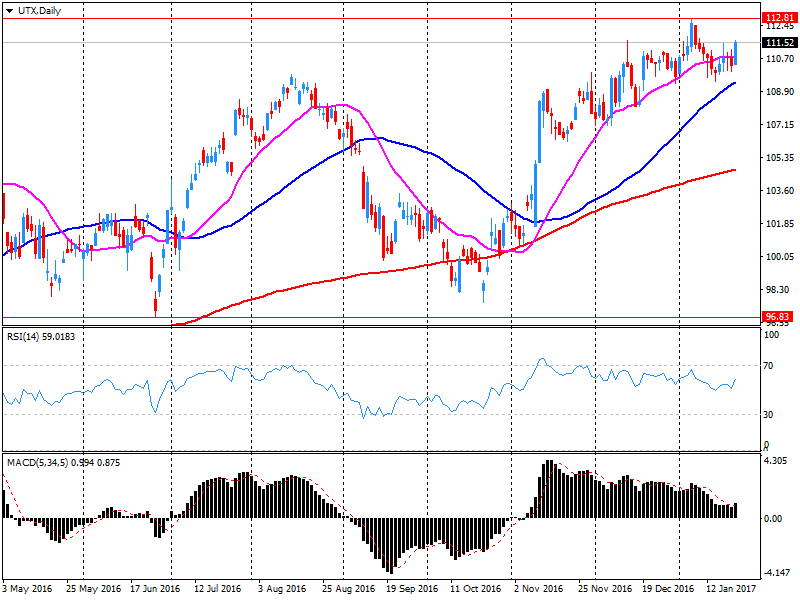This screenshot has width=800, height=600.
Task: Click the 105.35 price axis value
Action: (x=780, y=158)
